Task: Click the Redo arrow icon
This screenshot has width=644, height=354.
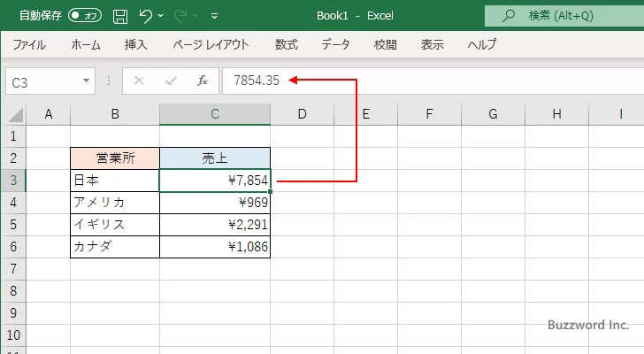Action: coord(180,16)
